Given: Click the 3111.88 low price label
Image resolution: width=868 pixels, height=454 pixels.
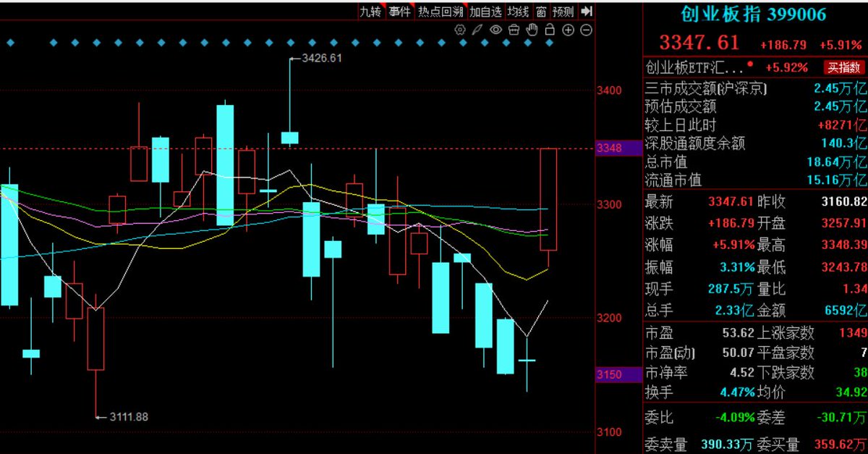Looking at the screenshot, I should click(129, 416).
